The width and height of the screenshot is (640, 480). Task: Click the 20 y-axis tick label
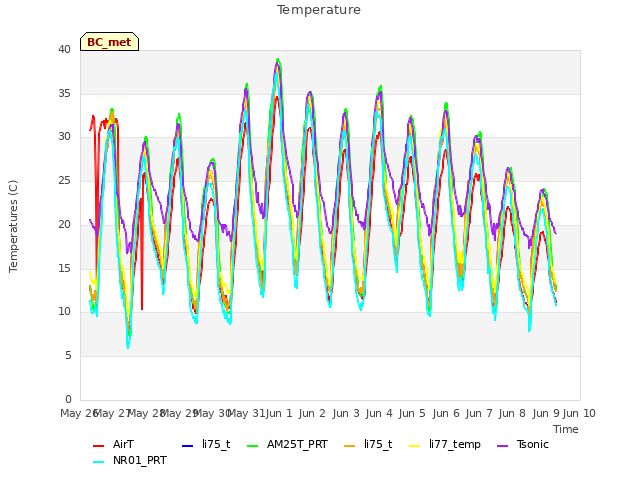(x=64, y=224)
